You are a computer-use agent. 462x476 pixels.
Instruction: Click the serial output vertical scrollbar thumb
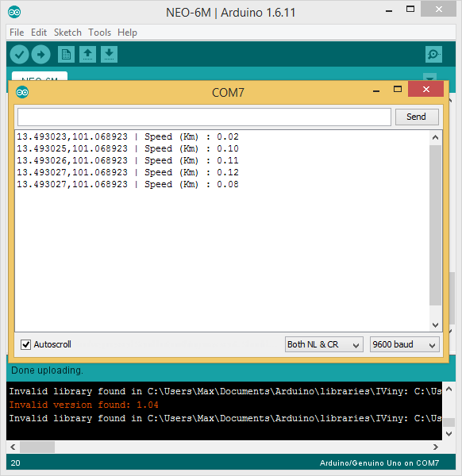[435, 225]
